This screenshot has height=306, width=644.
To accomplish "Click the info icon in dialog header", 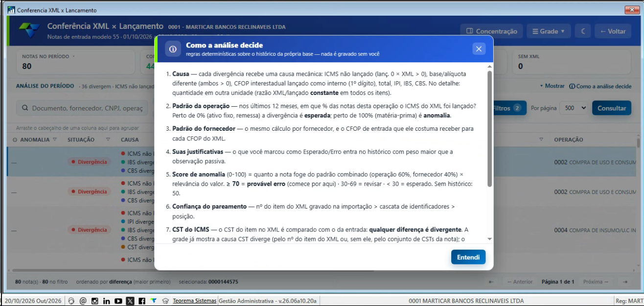I will [172, 49].
